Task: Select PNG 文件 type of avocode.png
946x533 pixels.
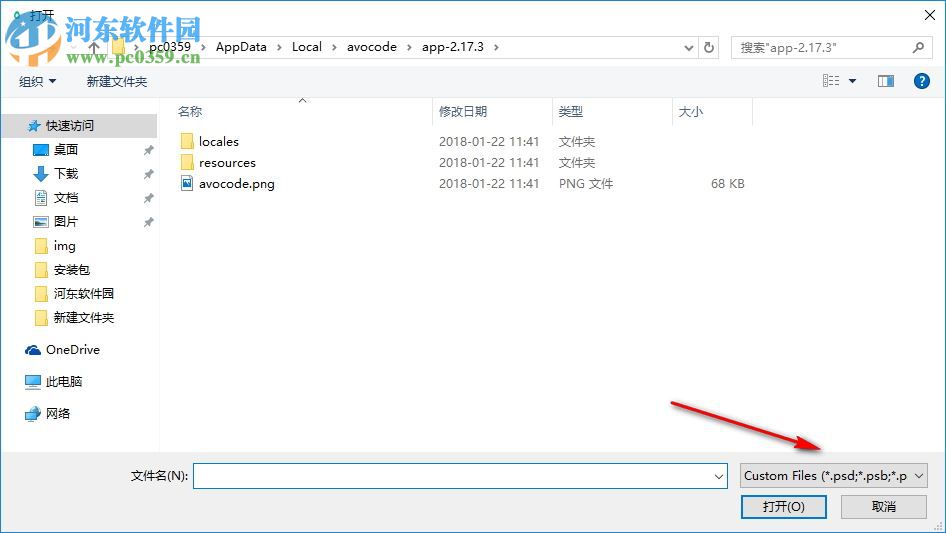Action: [586, 184]
